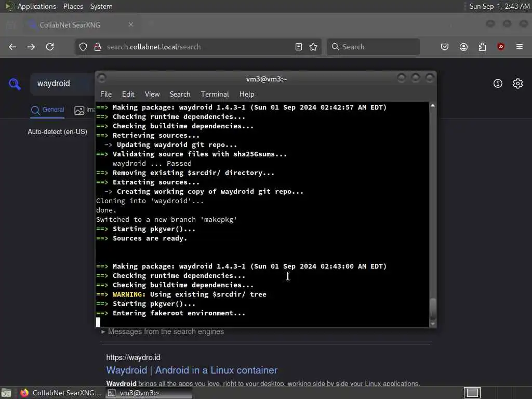Open the System panel menu
This screenshot has height=399, width=532.
101,6
